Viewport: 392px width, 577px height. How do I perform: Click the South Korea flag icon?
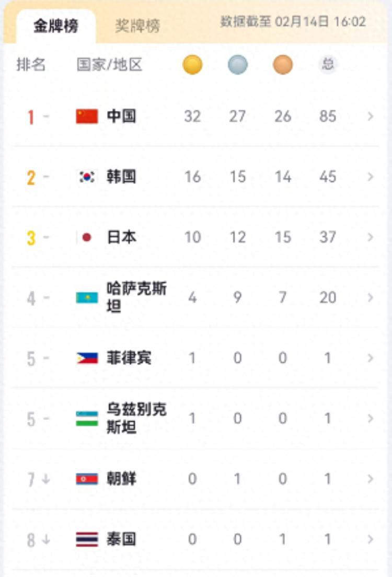point(87,177)
